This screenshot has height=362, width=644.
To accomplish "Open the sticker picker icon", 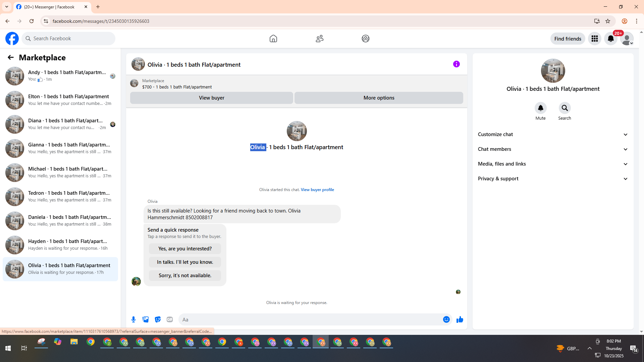I will 158,319.
